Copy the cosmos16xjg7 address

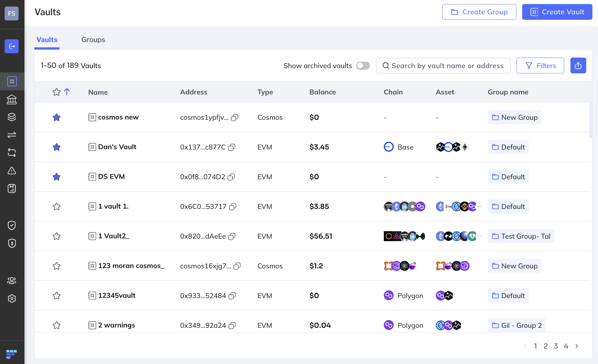pyautogui.click(x=237, y=266)
